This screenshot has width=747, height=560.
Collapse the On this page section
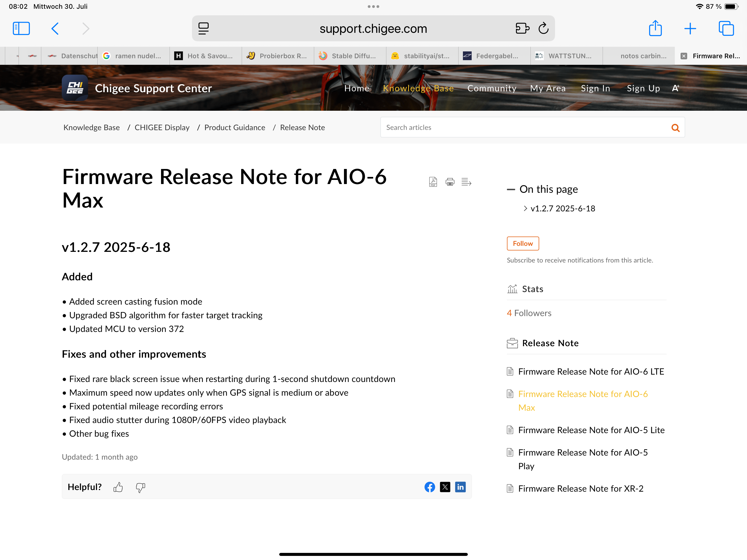510,189
